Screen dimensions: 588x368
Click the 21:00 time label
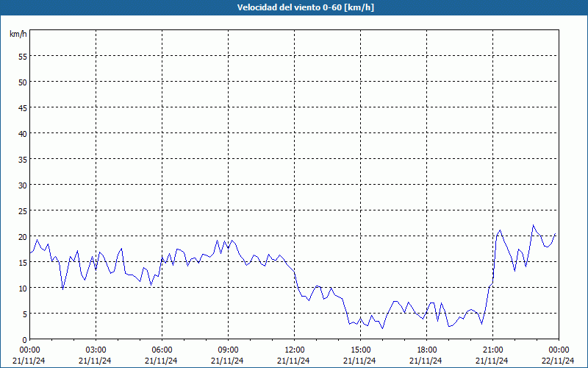pos(492,350)
